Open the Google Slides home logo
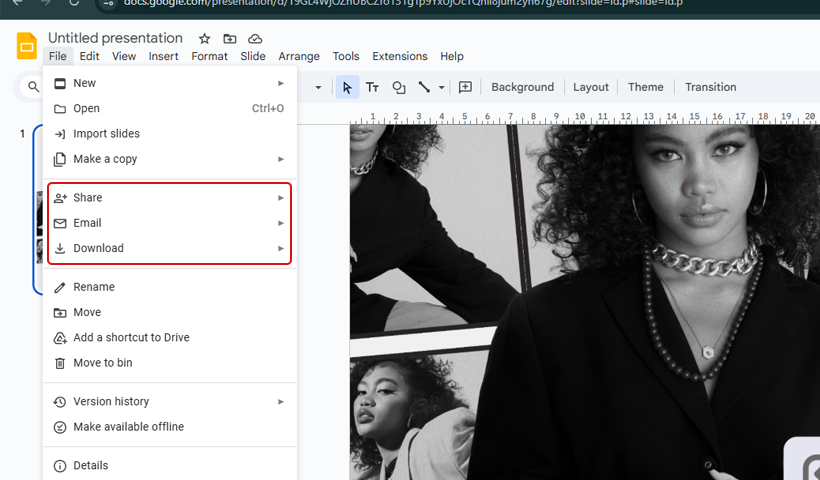The image size is (820, 480). tap(27, 46)
